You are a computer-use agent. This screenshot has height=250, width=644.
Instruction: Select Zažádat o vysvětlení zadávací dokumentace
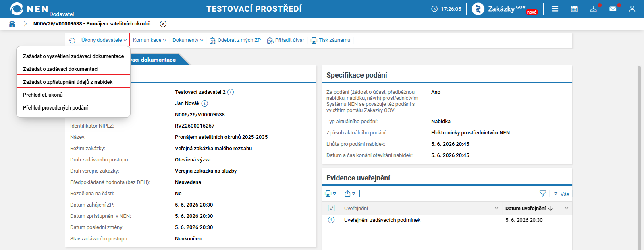(x=73, y=56)
